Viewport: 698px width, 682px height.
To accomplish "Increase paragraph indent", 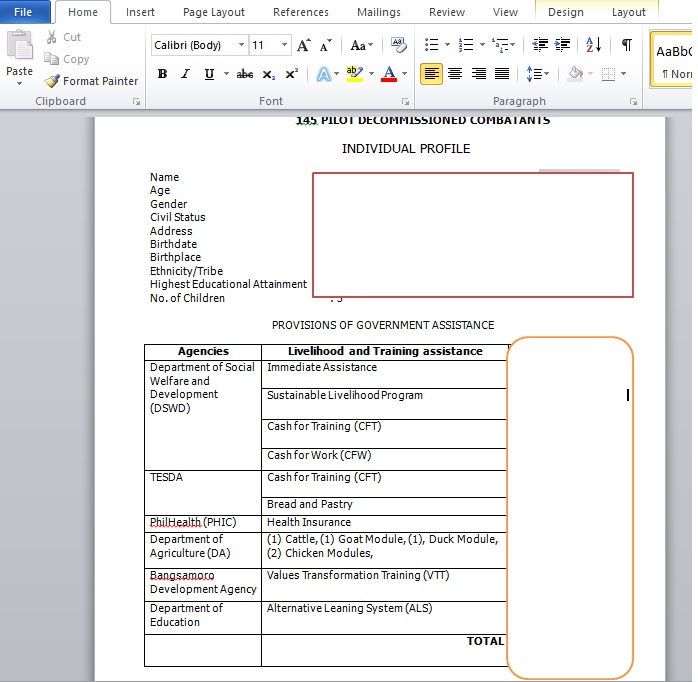I will click(x=562, y=45).
